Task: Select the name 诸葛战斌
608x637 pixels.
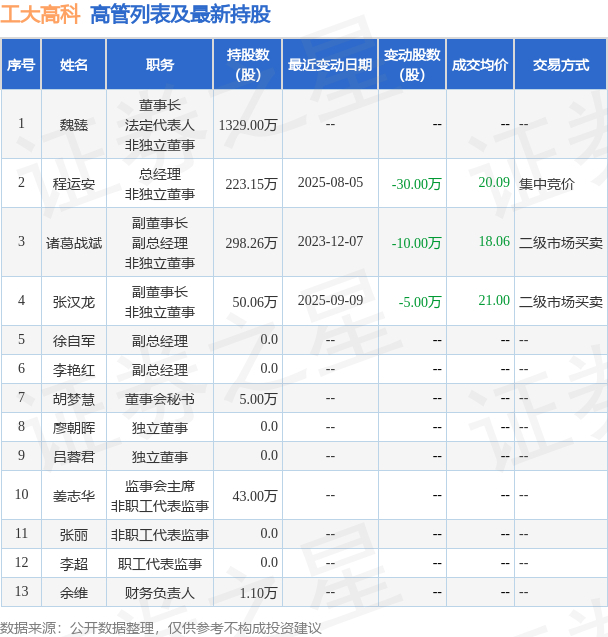Action: coord(74,243)
